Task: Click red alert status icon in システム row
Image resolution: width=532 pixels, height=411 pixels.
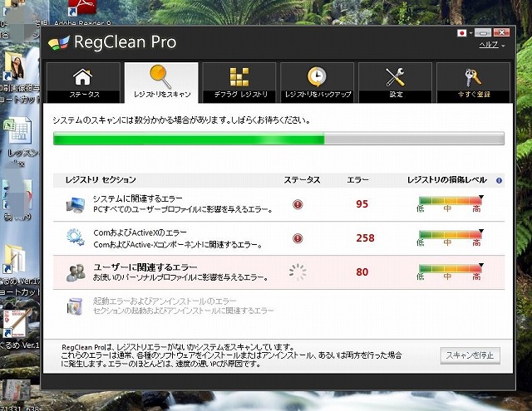Action: 298,204
